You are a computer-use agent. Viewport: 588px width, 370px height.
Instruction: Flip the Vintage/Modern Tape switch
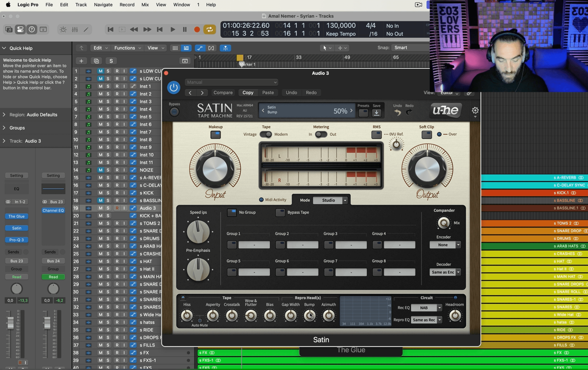(266, 134)
